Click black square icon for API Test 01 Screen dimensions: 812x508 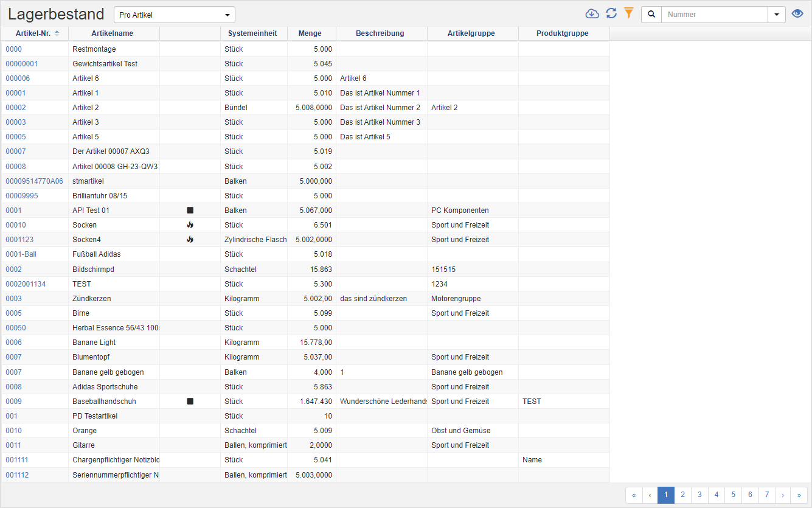pos(190,211)
